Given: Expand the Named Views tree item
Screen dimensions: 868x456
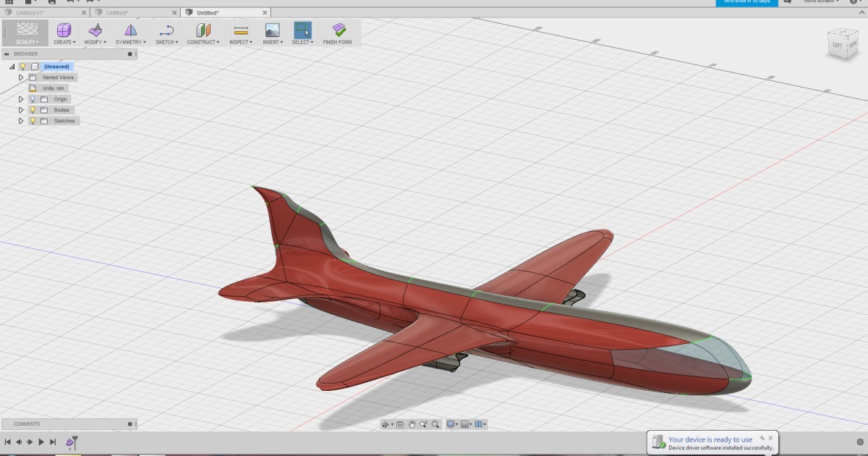Looking at the screenshot, I should tap(21, 77).
